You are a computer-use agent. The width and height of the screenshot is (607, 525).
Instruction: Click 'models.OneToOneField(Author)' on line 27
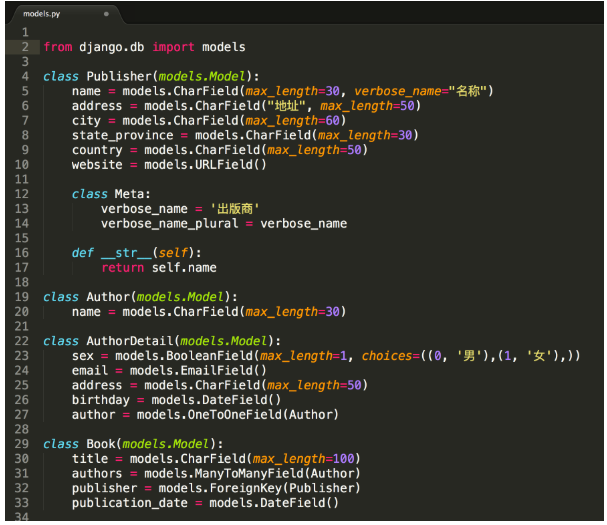click(238, 415)
